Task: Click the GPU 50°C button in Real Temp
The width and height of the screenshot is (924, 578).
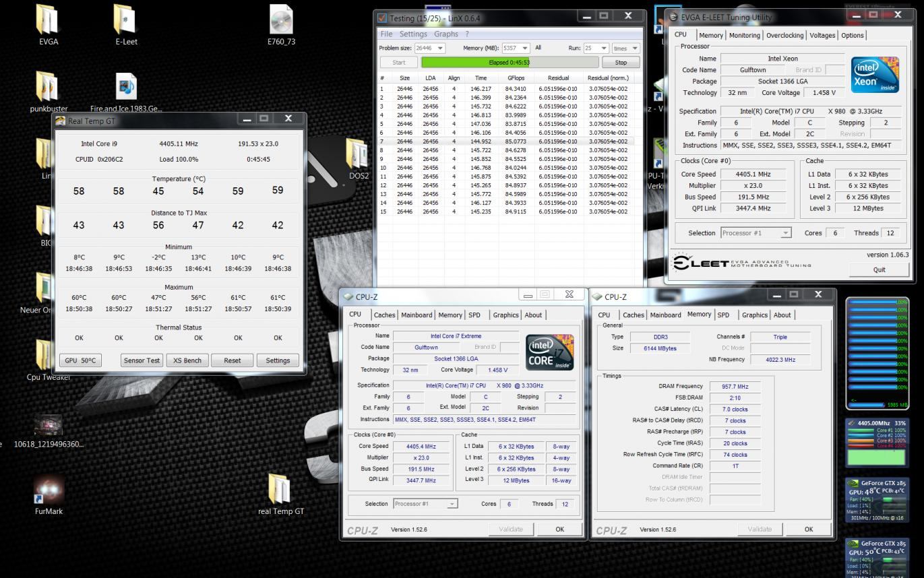Action: 80,360
